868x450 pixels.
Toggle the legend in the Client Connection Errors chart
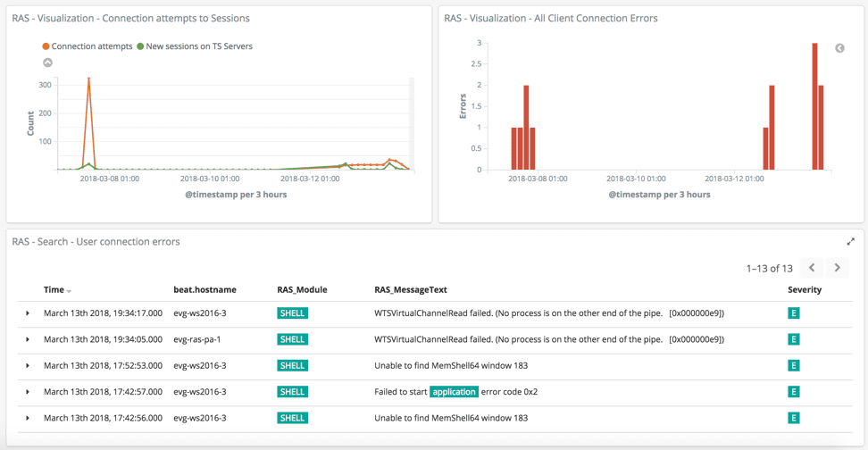(839, 48)
